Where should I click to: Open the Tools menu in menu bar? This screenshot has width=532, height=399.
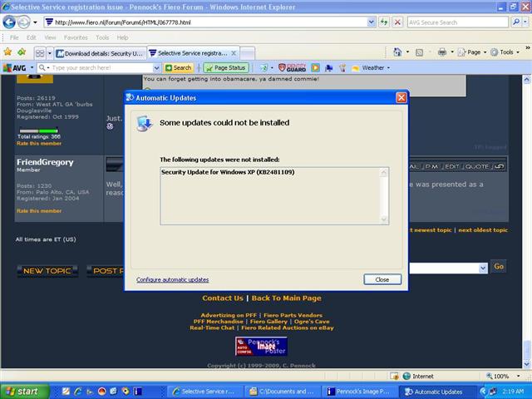click(102, 37)
